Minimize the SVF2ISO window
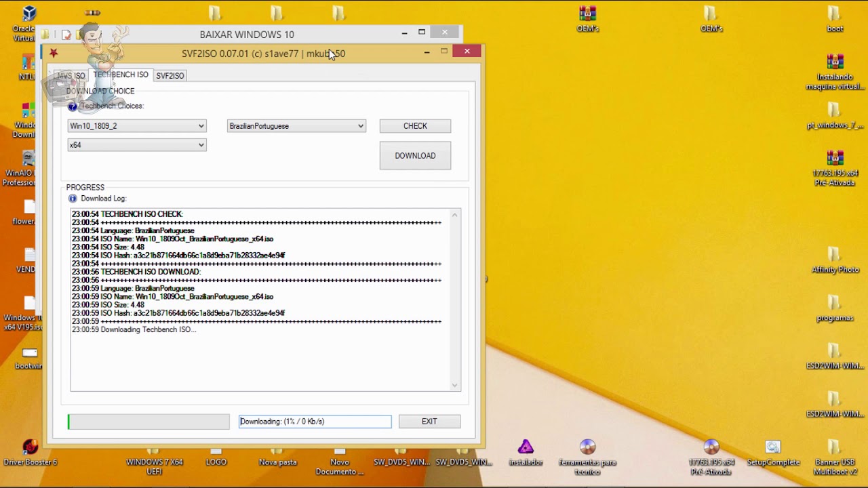The width and height of the screenshot is (868, 488). 427,52
